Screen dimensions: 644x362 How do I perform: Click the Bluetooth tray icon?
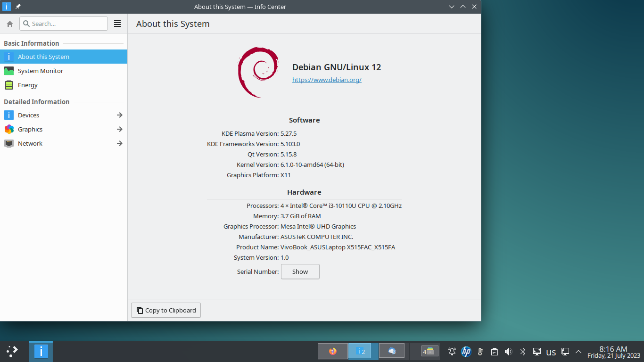pyautogui.click(x=522, y=352)
